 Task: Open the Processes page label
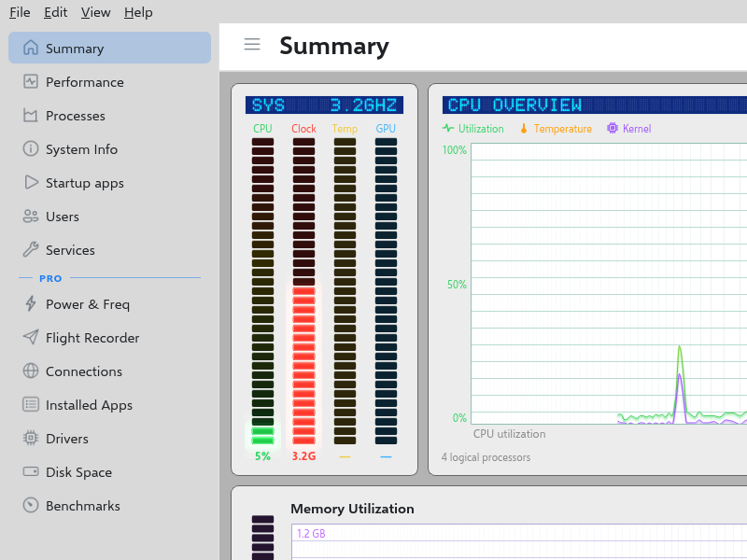coord(76,116)
